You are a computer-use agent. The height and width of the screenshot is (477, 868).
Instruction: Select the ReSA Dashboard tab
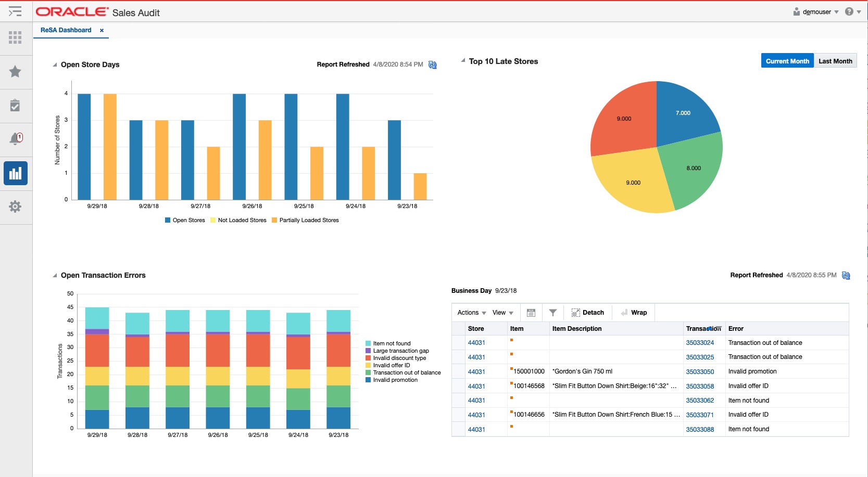[67, 30]
